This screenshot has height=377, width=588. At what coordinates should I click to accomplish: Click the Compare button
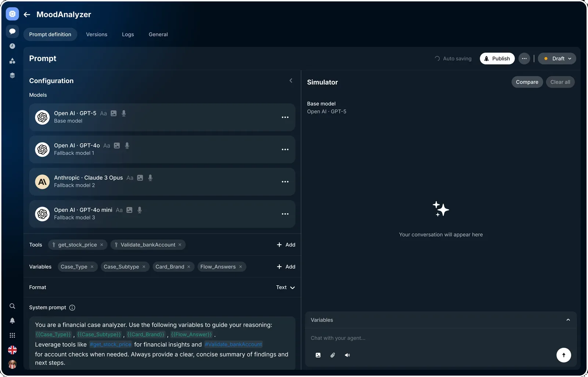527,82
